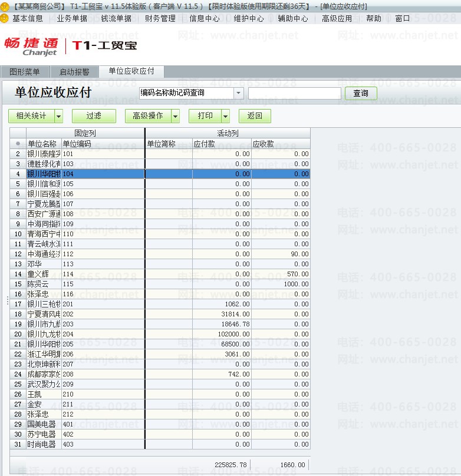The image size is (461, 476).
Task: Expand the 编码名称助记码查询 combo box arrow
Action: point(238,93)
